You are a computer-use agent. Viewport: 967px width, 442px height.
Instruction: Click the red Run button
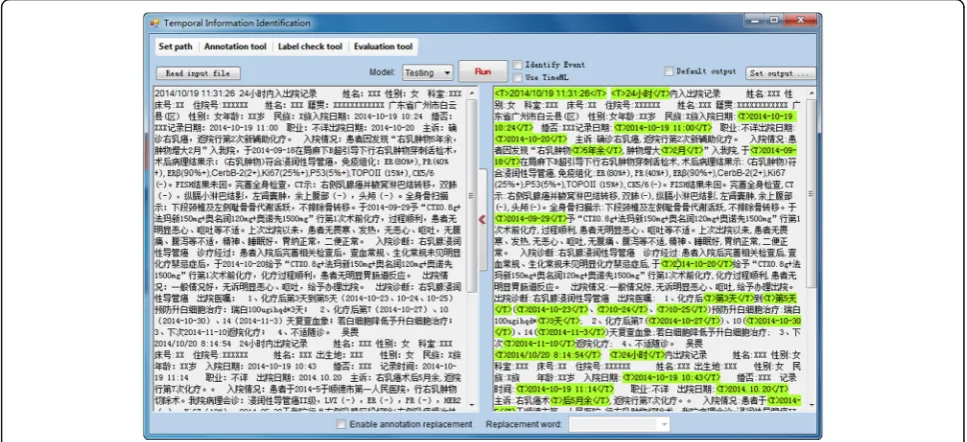click(482, 72)
